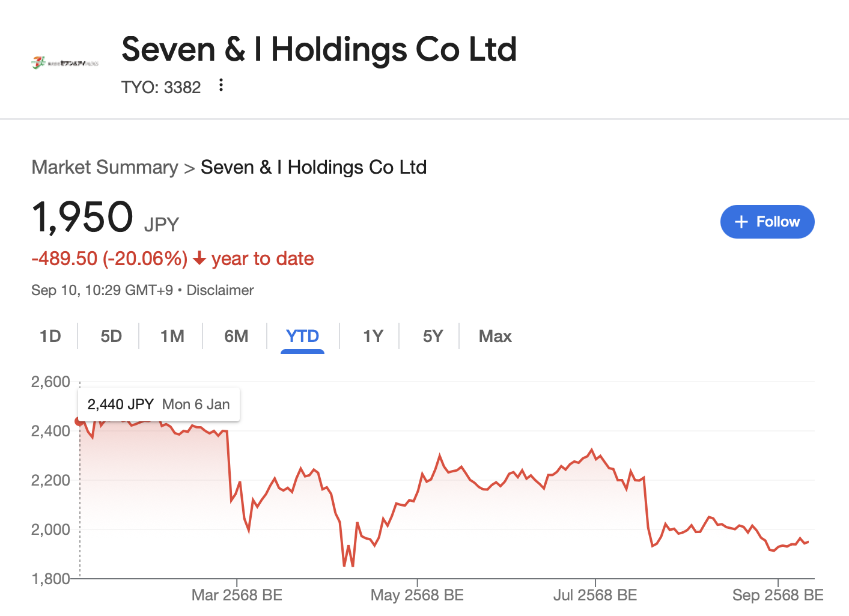The image size is (849, 616).
Task: Switch to the 5D time range
Action: click(x=111, y=336)
